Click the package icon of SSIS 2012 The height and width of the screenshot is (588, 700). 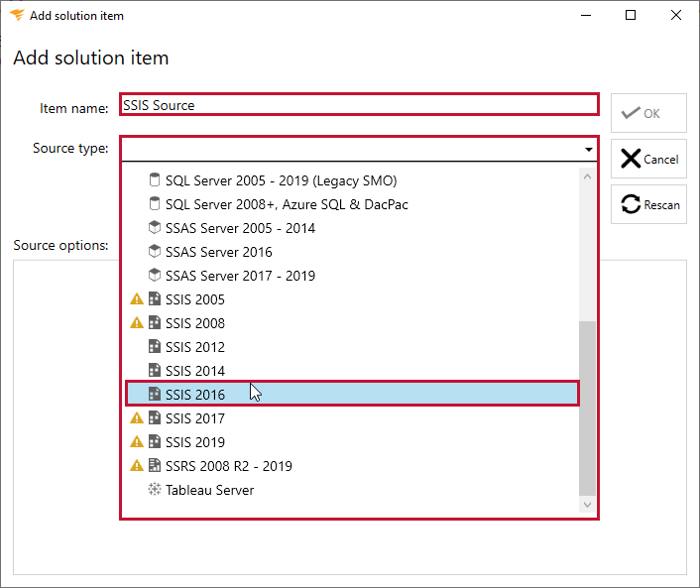pyautogui.click(x=154, y=346)
